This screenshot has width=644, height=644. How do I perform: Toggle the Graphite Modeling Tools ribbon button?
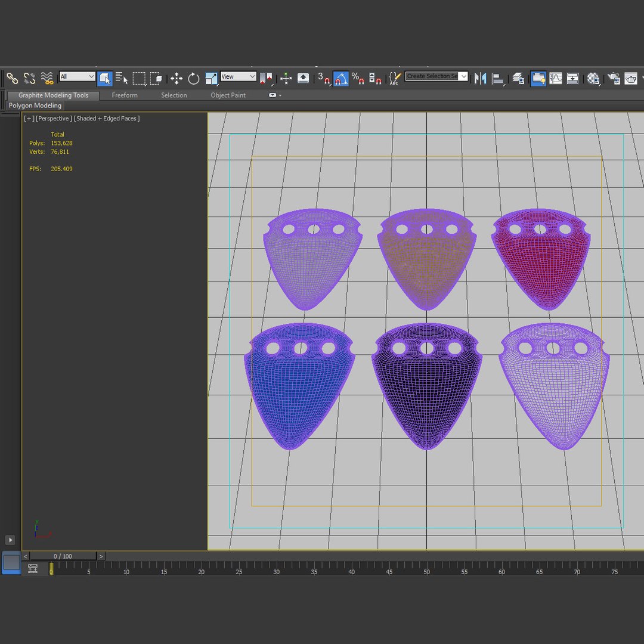pyautogui.click(x=538, y=78)
